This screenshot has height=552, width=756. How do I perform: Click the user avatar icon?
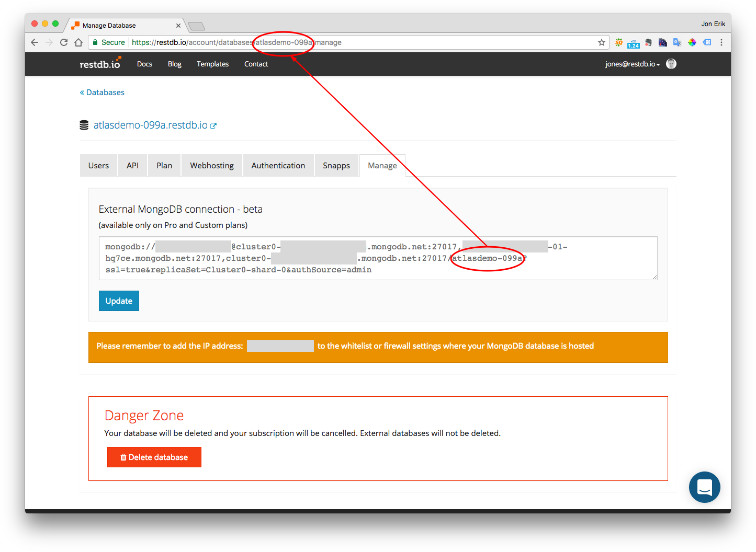click(x=671, y=64)
